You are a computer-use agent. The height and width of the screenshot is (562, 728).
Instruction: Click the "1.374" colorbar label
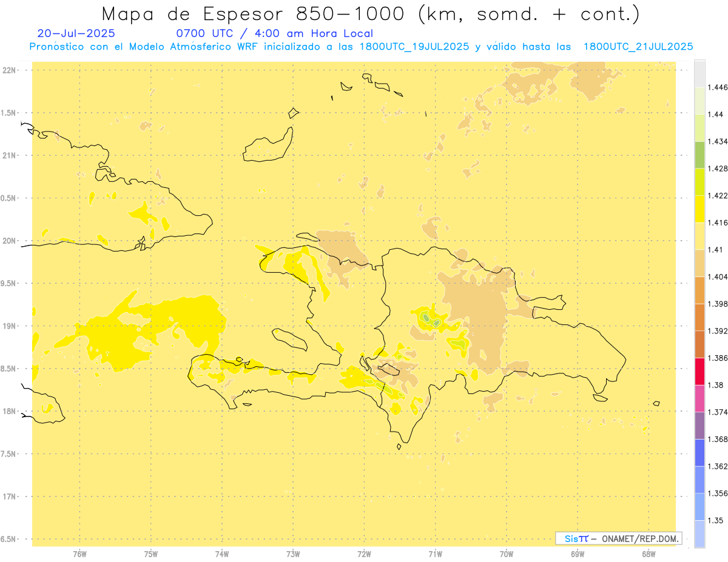(717, 412)
